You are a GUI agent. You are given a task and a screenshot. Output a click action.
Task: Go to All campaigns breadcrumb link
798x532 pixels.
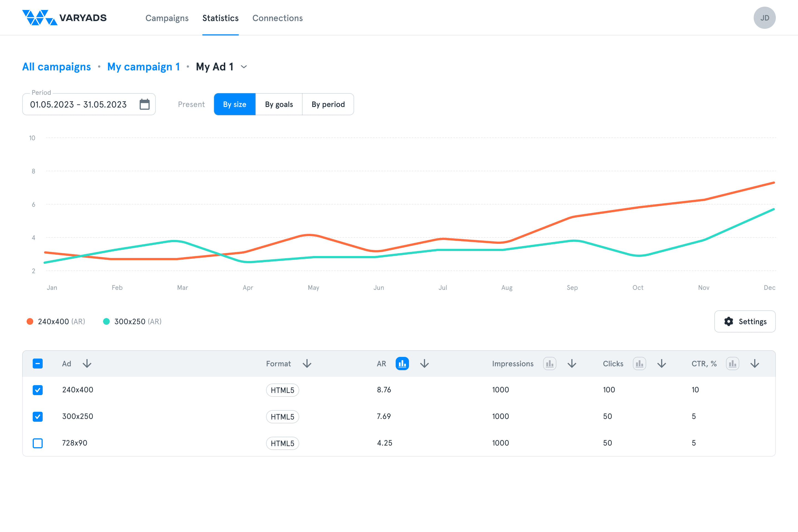(x=56, y=67)
